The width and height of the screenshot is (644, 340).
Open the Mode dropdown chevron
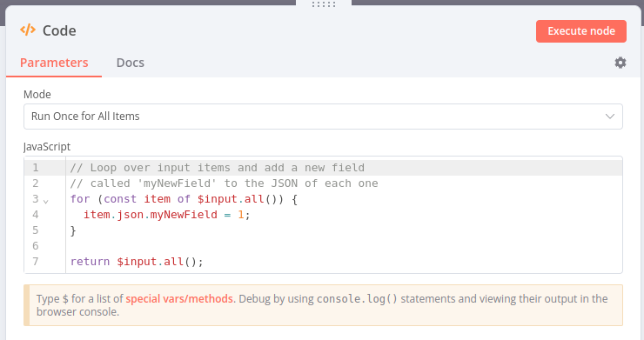coord(610,117)
